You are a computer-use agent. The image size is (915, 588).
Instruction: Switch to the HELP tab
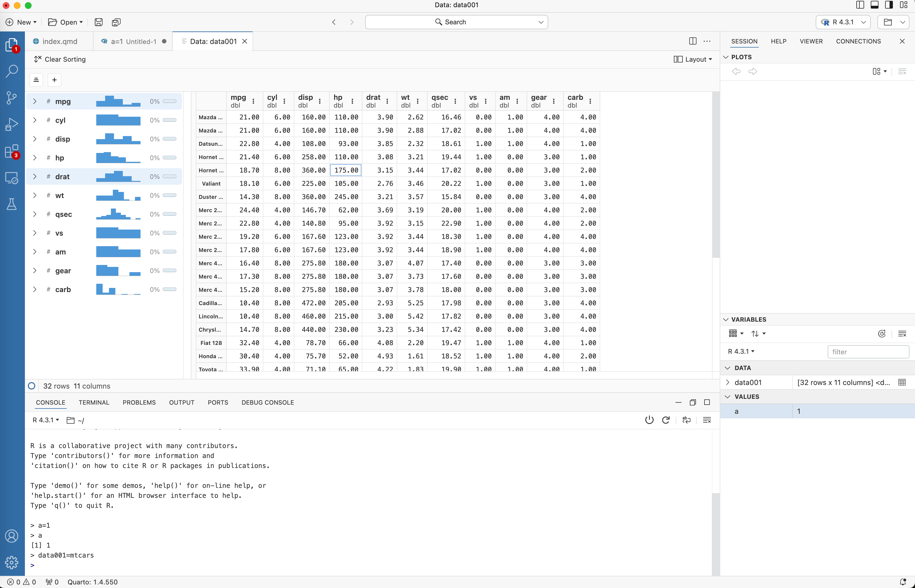click(x=778, y=41)
